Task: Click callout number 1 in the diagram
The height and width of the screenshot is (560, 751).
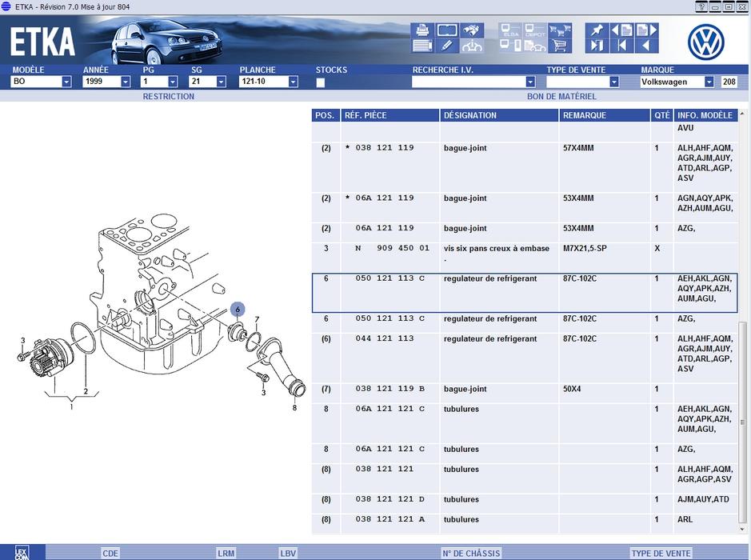Action: point(71,406)
